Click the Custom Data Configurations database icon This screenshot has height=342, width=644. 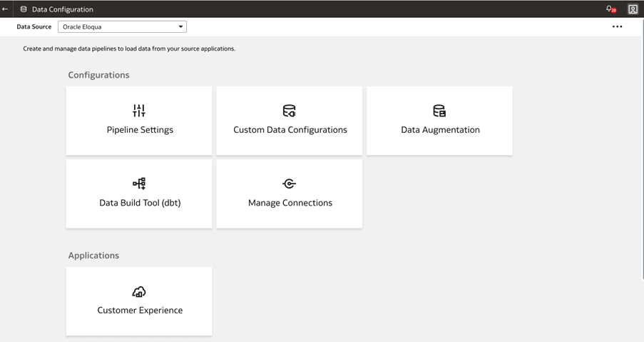pyautogui.click(x=289, y=111)
